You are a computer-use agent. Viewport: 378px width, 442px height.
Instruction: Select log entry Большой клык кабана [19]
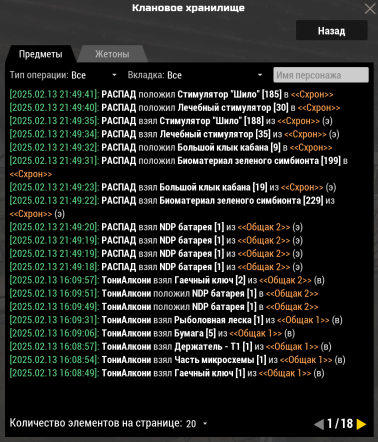pyautogui.click(x=173, y=187)
